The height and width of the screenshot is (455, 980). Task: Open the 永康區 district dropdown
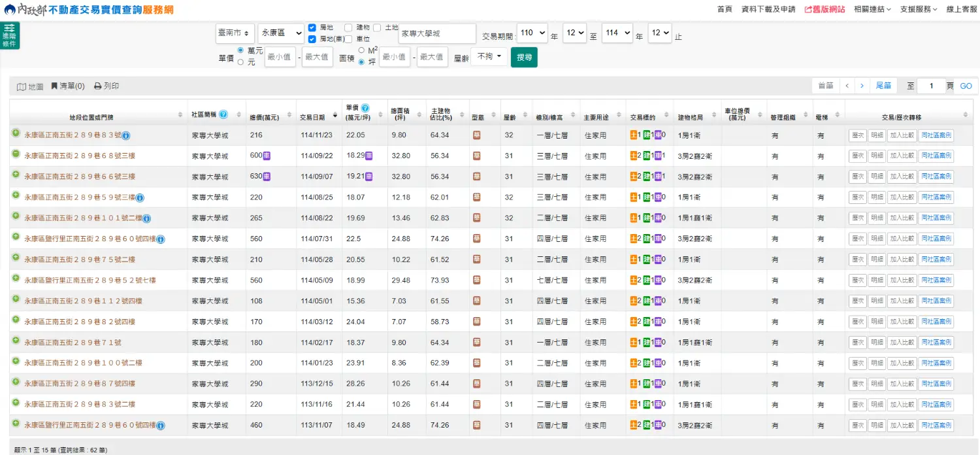tap(280, 33)
